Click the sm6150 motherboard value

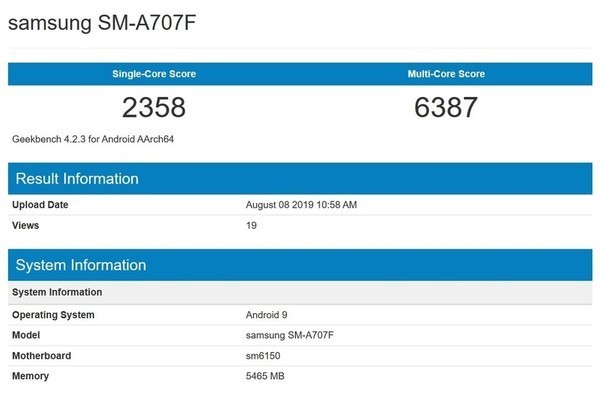coord(263,356)
